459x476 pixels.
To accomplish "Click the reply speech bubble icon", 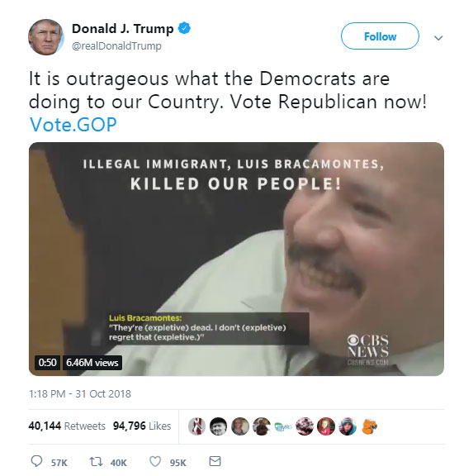I will click(36, 461).
